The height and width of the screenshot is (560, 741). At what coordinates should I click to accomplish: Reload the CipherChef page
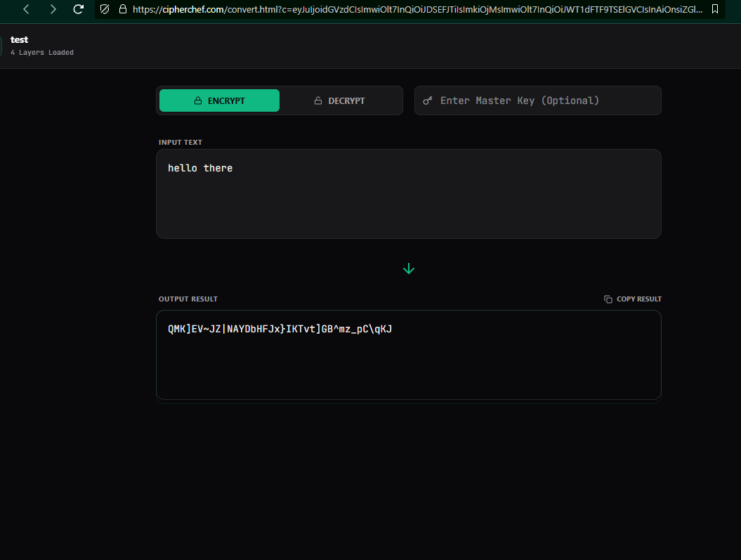pyautogui.click(x=78, y=11)
